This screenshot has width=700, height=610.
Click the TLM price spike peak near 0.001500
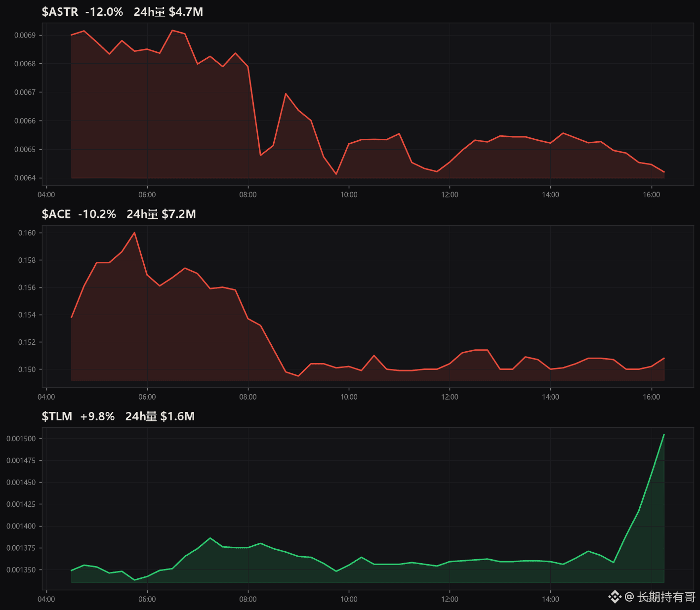click(664, 435)
